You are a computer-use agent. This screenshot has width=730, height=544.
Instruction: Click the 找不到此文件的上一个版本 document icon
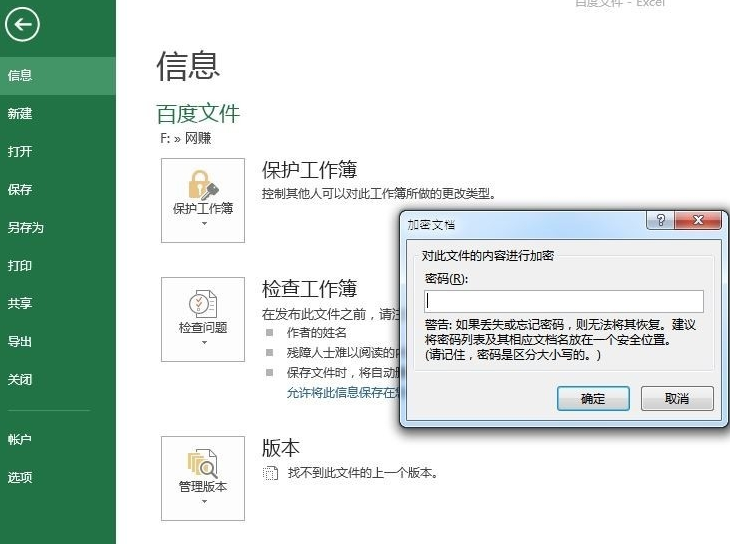(x=270, y=473)
